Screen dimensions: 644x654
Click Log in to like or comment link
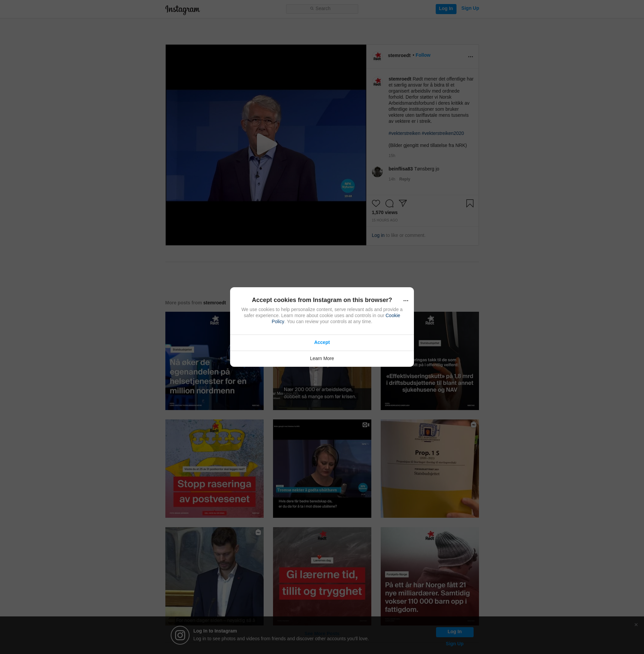pyautogui.click(x=378, y=236)
